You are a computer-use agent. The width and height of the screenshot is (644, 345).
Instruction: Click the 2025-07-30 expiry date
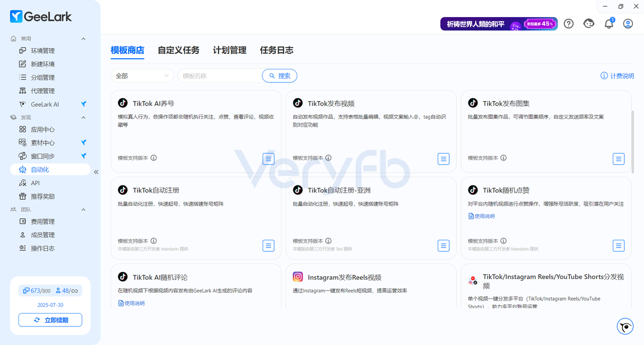tap(50, 305)
